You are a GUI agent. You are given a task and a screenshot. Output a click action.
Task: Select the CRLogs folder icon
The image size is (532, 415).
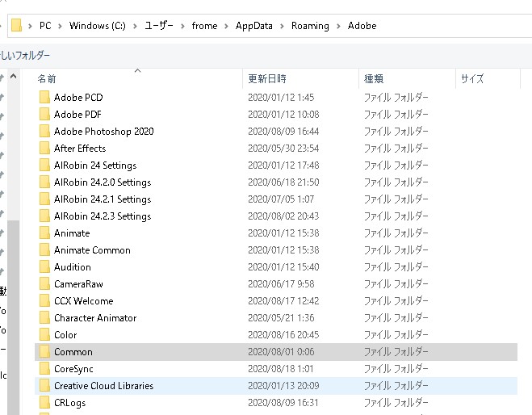44,403
